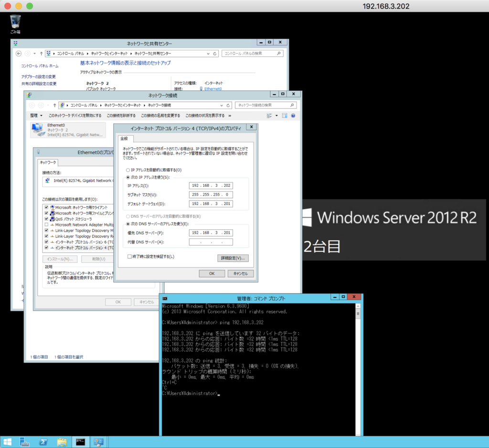Viewport: 489px width, 448px height.
Task: Toggle QoS Packet Scheduler checkbox
Action: click(46, 219)
